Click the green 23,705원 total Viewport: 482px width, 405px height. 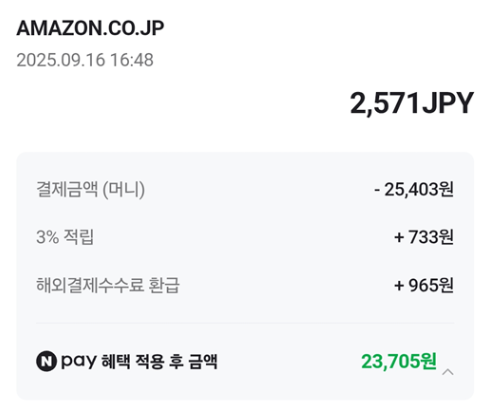[x=399, y=361]
